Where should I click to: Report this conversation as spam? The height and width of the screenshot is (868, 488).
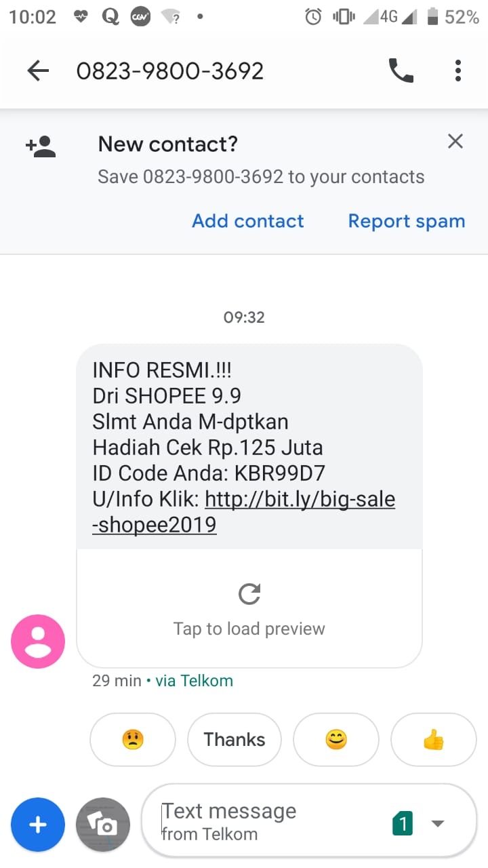406,220
